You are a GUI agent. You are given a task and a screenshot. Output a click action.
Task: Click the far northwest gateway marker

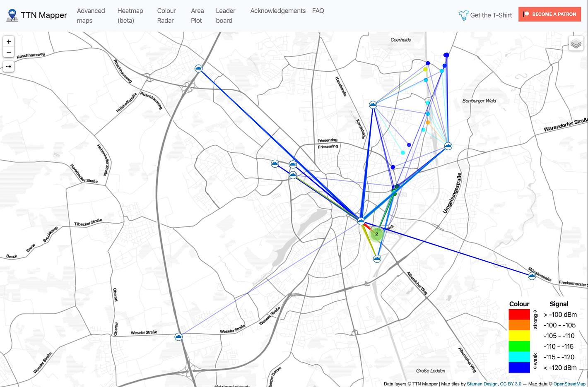tap(198, 68)
